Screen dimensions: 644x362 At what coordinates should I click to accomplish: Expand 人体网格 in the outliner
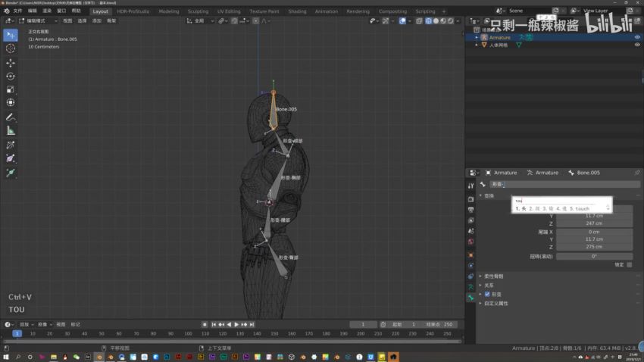[477, 45]
